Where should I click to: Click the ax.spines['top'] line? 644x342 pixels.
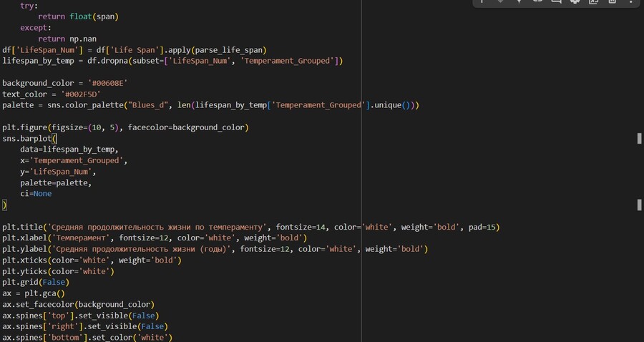[80, 316]
